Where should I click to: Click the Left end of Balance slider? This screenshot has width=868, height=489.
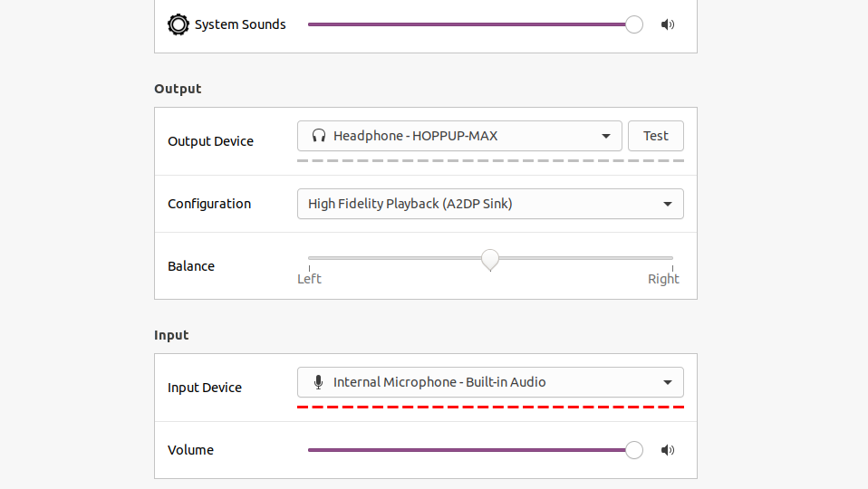310,258
